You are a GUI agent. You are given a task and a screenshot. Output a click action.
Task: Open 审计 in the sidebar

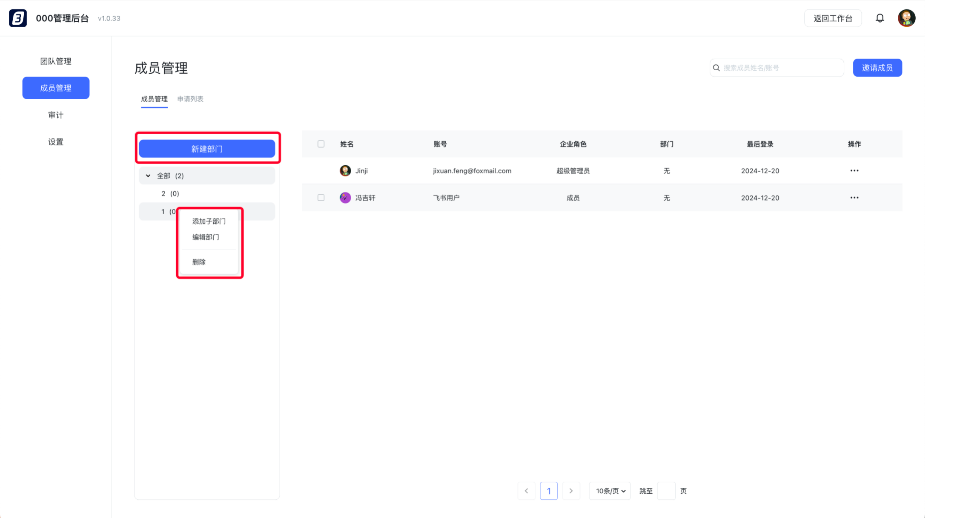click(x=56, y=115)
